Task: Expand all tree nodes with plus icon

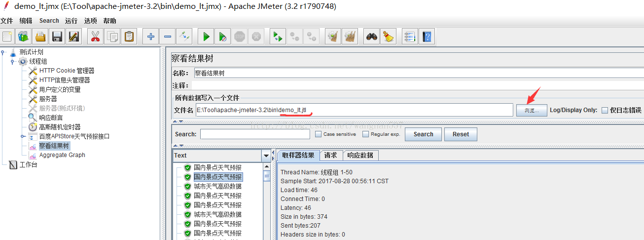Action: [151, 37]
